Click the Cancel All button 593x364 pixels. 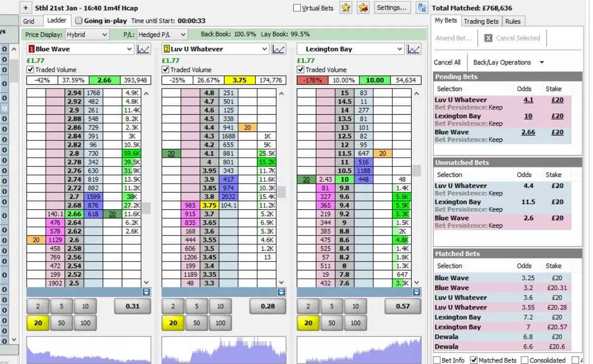click(x=447, y=62)
